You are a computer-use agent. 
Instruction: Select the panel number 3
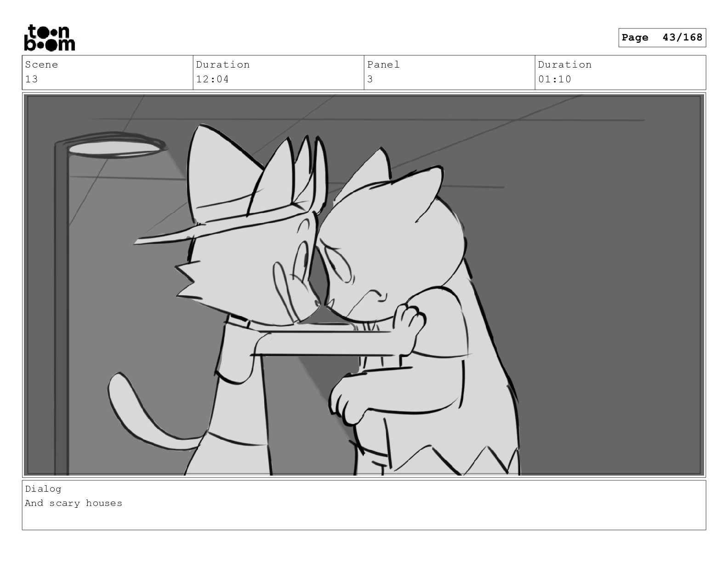point(370,79)
